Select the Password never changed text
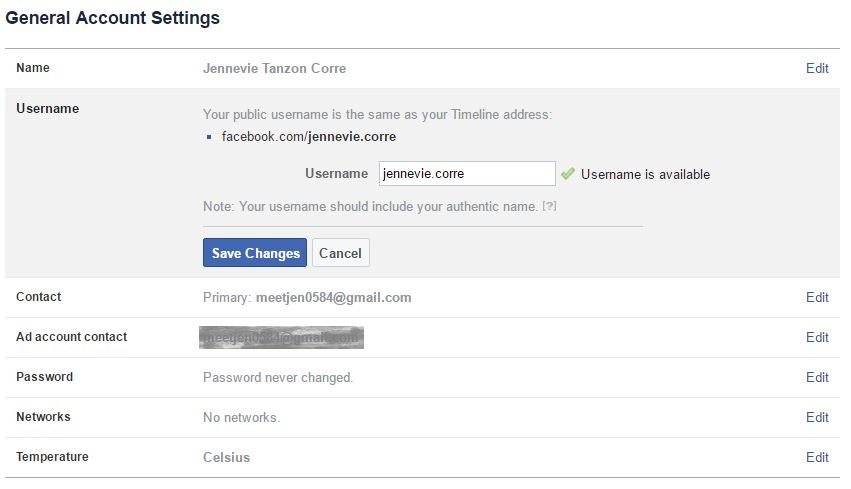 click(x=277, y=378)
